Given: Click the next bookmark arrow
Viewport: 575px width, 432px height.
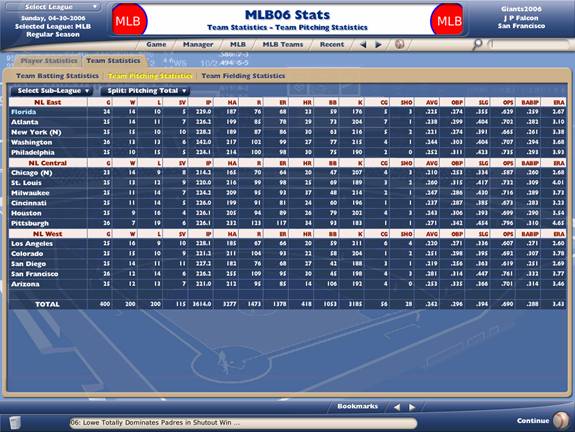Looking at the screenshot, I should [412, 407].
